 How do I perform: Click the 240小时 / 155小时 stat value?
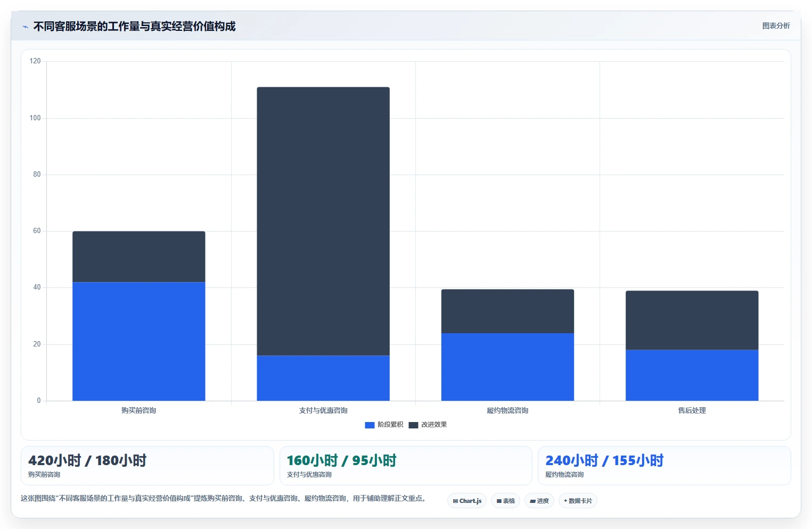604,460
